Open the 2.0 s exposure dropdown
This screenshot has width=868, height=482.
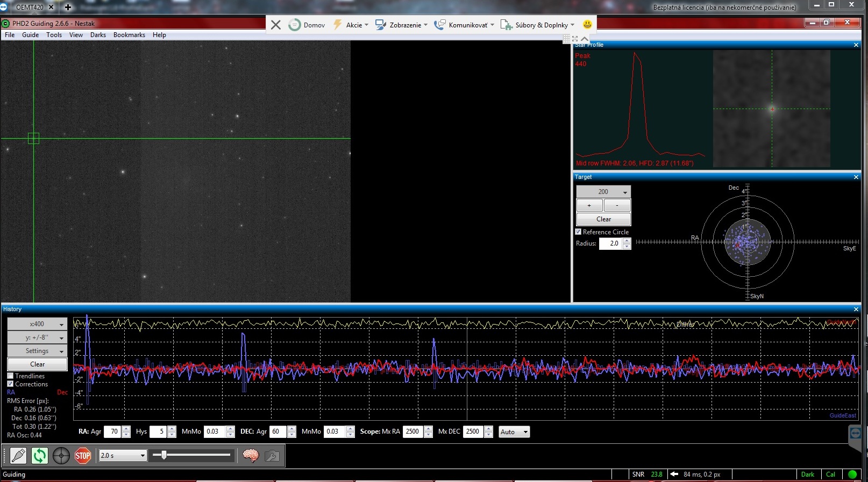pos(123,456)
